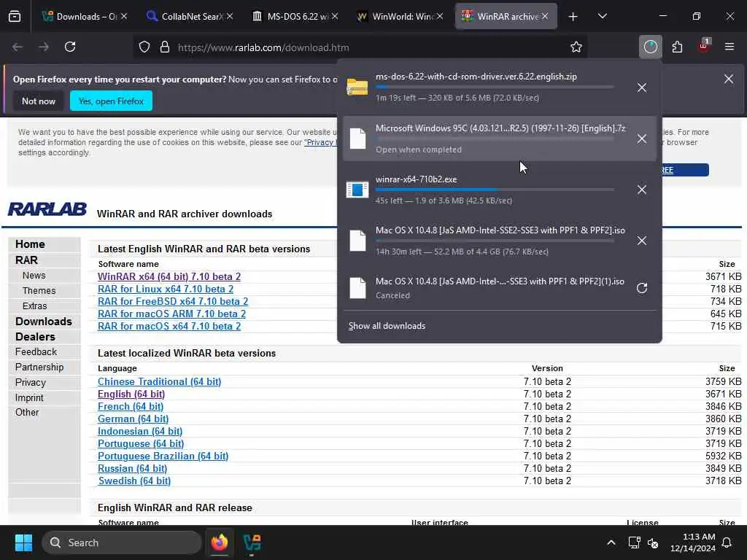Open RAR for FreeBSD x64 7.10 beta 2
Screen dimensions: 747x560
(172, 301)
